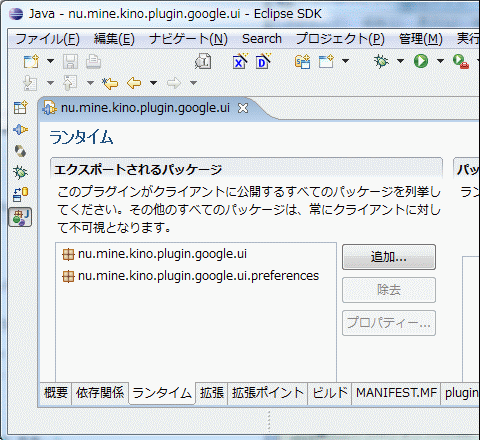
Task: Open the New wizard dropdown arrow
Action: click(x=50, y=61)
